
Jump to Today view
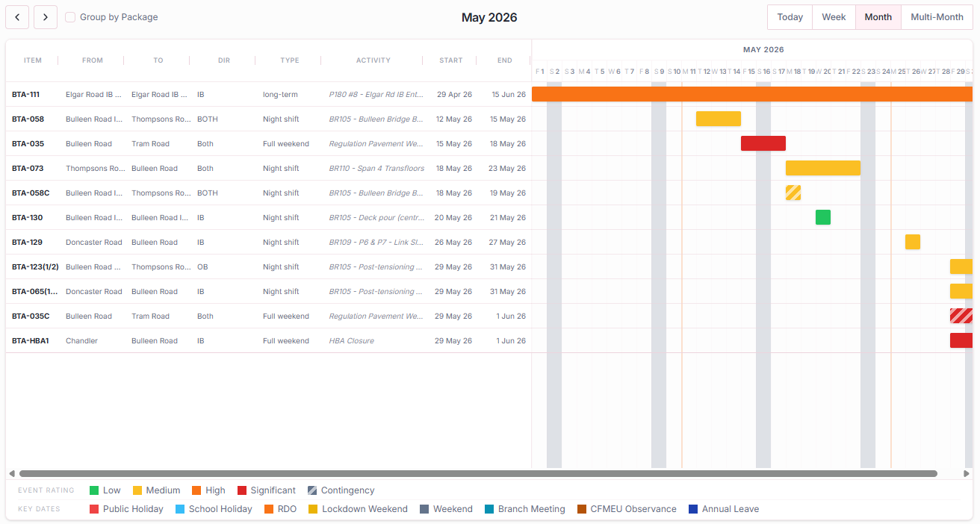click(x=790, y=17)
